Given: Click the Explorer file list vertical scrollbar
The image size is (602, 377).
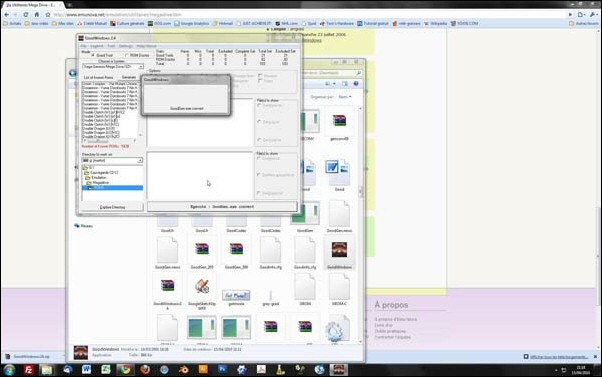Looking at the screenshot, I should point(361,225).
